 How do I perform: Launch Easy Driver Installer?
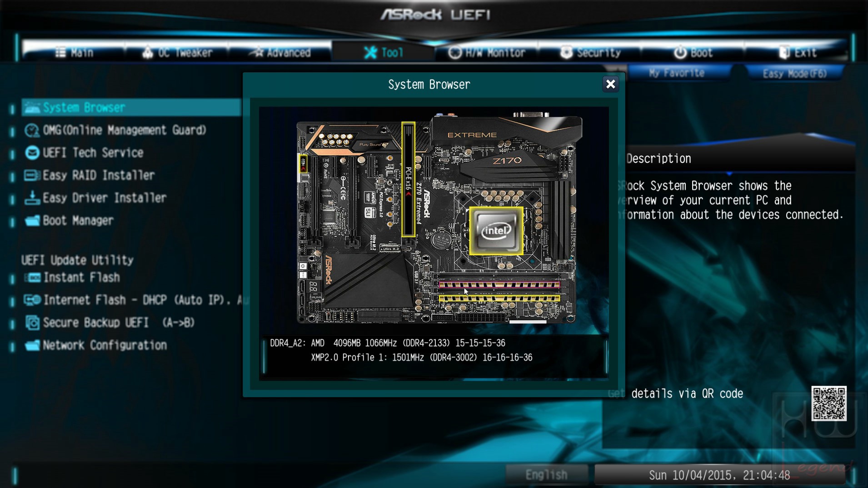pos(105,198)
